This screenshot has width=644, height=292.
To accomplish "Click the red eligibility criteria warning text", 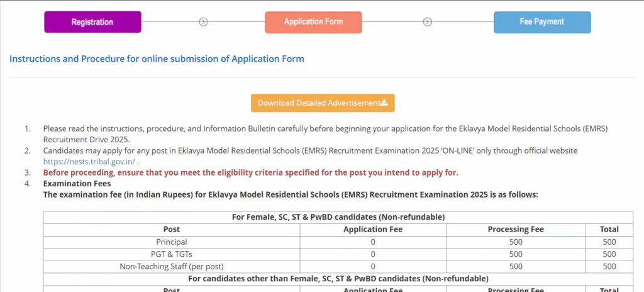I will [x=250, y=172].
